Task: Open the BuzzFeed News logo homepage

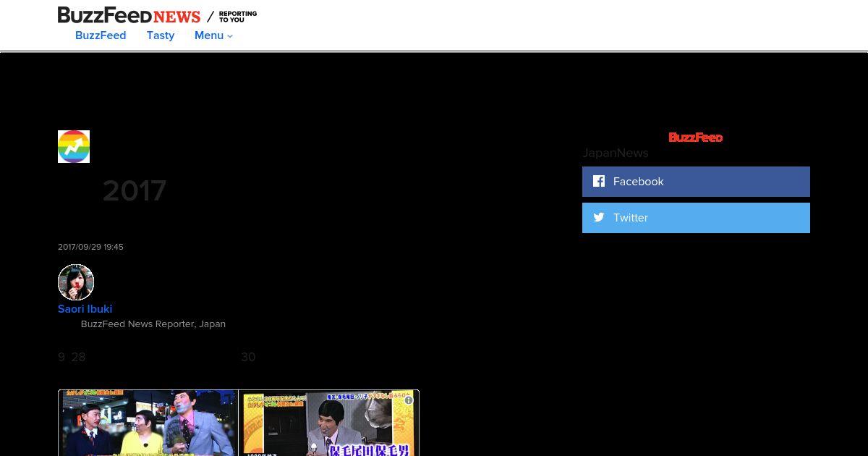Action: (x=129, y=15)
